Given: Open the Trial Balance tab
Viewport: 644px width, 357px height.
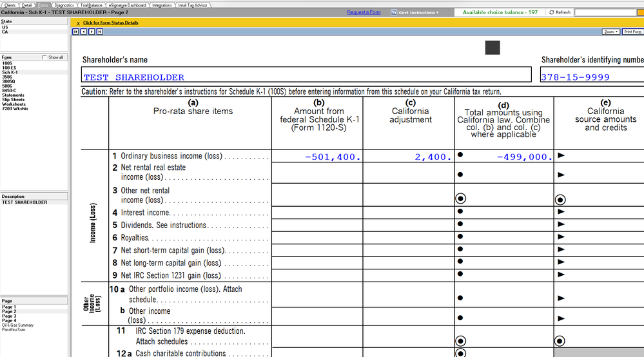Looking at the screenshot, I should click(91, 5).
